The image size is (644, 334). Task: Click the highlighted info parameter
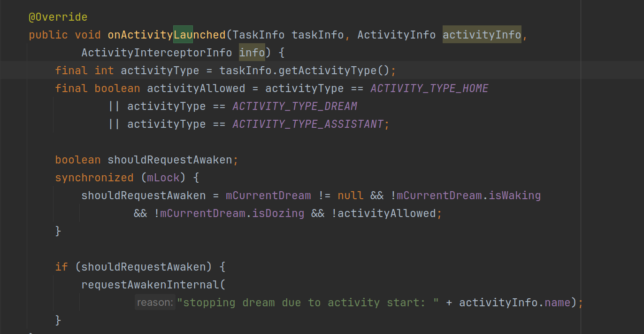pos(252,53)
